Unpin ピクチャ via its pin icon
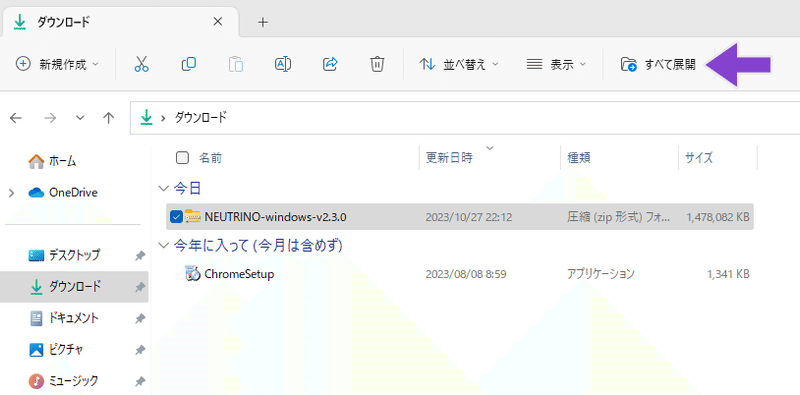 [139, 351]
